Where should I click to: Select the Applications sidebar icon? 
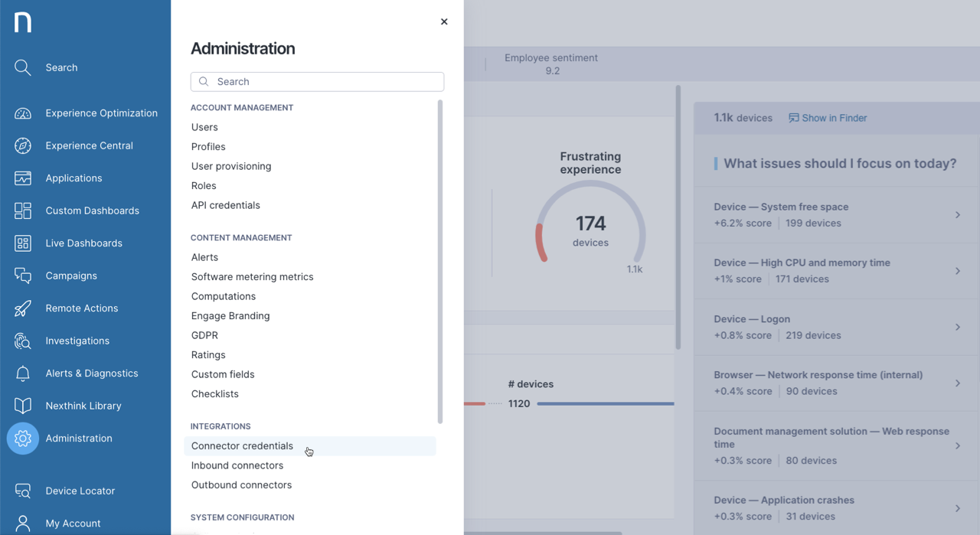pyautogui.click(x=22, y=178)
